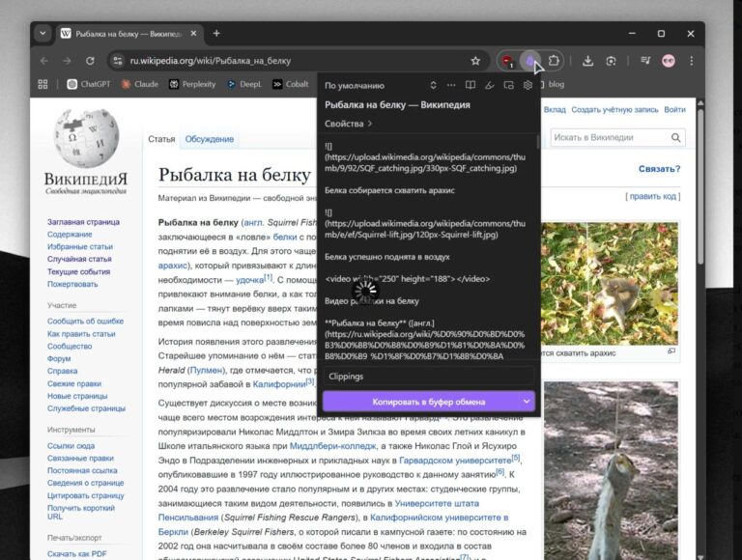Viewport: 742px width, 560px height.
Task: Open the arrow next to Копировать в буфер обмена
Action: click(527, 402)
